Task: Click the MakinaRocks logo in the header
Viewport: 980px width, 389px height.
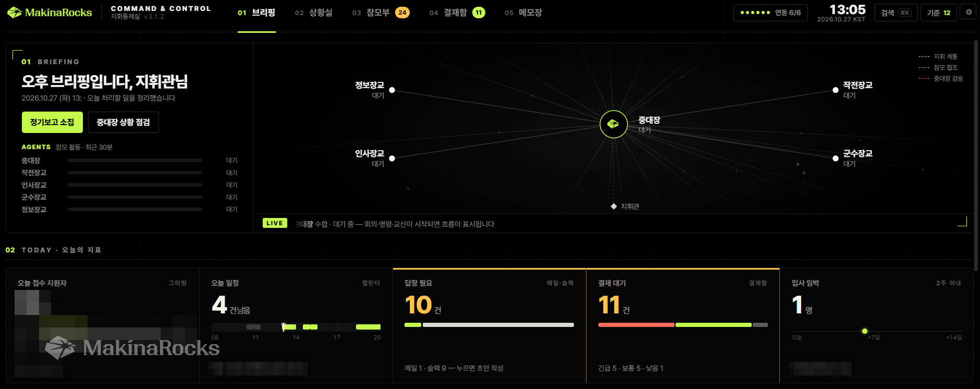Action: pyautogui.click(x=50, y=13)
